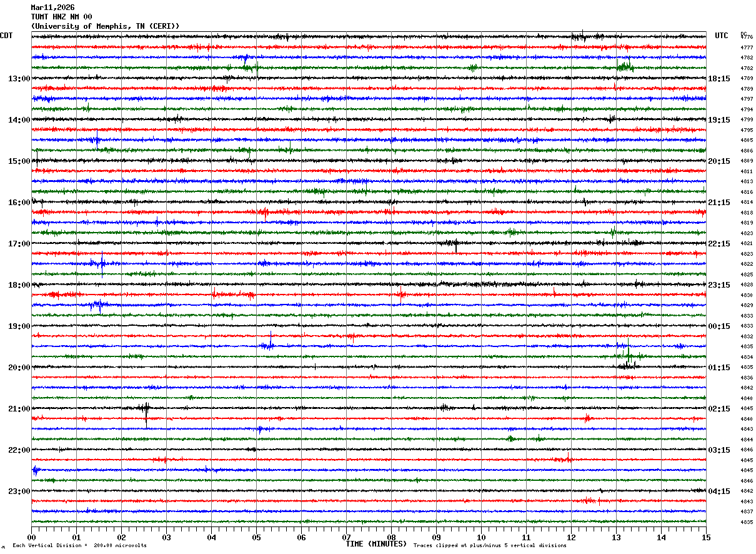
Task: Select the DC offset value 4828
Action: (x=747, y=285)
